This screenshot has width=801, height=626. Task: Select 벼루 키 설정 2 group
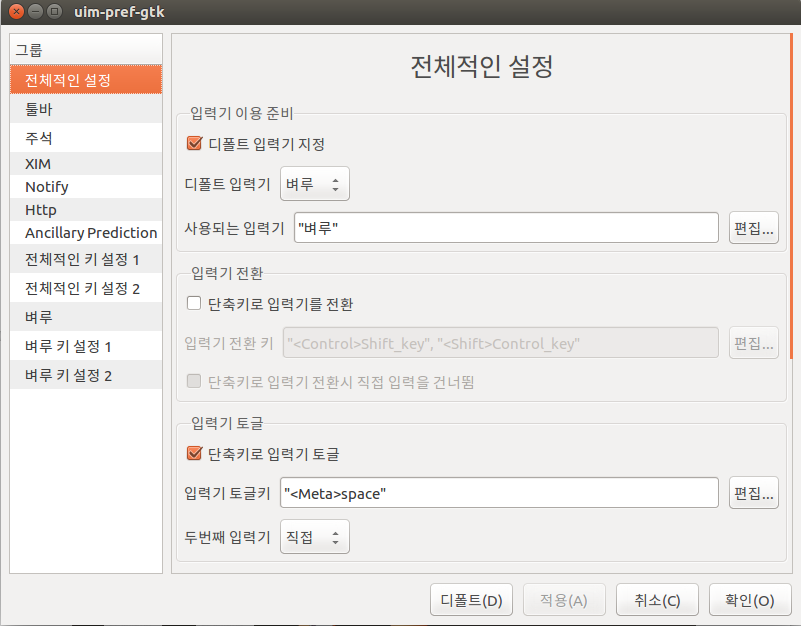pos(86,375)
